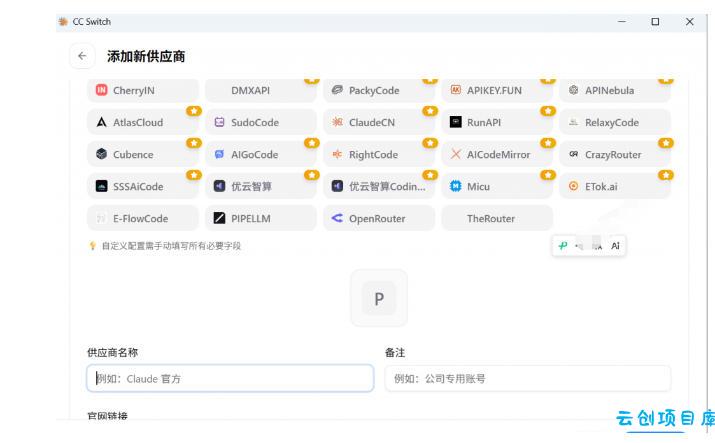Screen dimensions: 715x443
Task: Pick the PackyCode provider preset
Action: [x=379, y=90]
